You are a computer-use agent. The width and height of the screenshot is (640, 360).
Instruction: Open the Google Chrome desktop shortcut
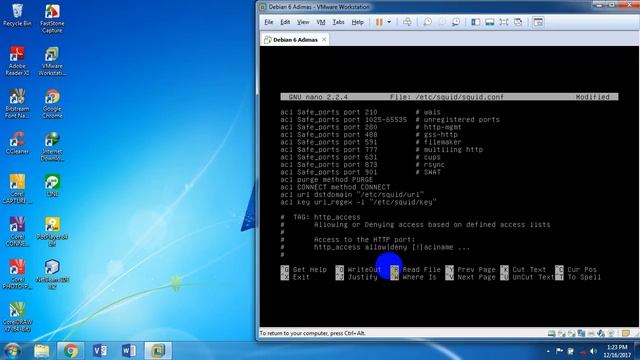point(52,104)
